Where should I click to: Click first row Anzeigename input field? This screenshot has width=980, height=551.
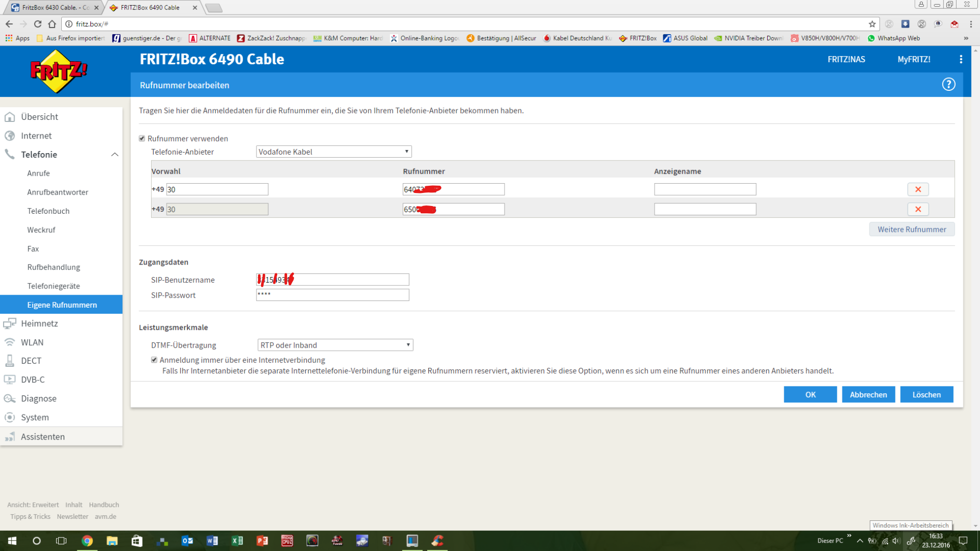705,189
